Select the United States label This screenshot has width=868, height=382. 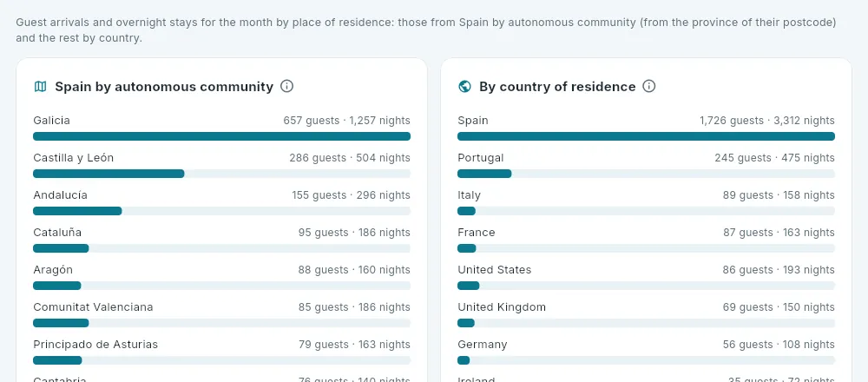click(x=495, y=270)
